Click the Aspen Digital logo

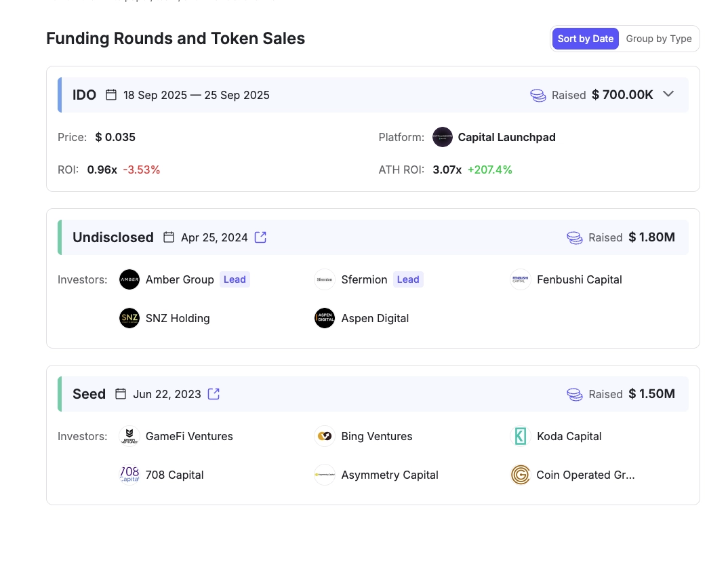325,318
